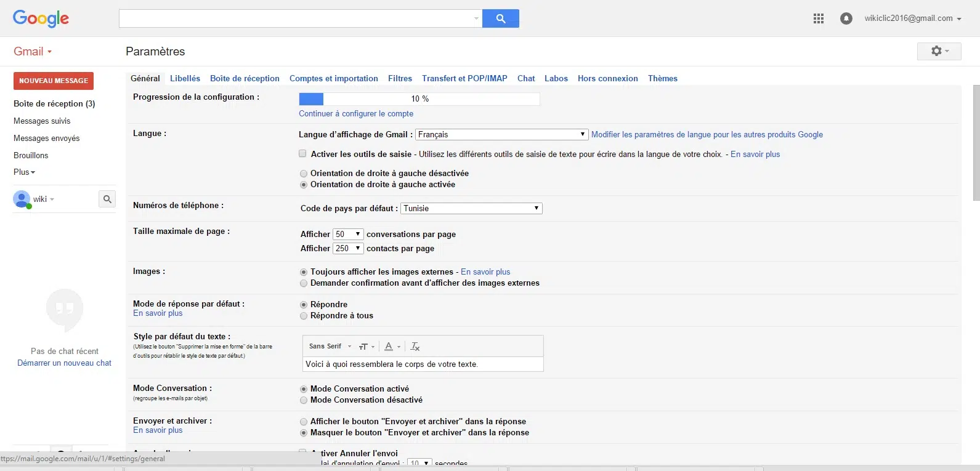980x471 pixels.
Task: Select 'Orientation de droite à gauche désactivée'
Action: click(x=304, y=174)
